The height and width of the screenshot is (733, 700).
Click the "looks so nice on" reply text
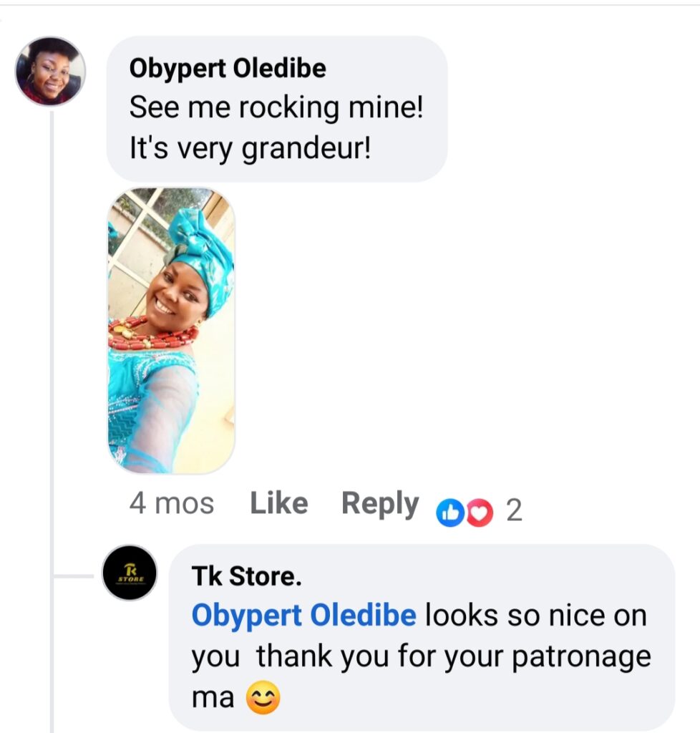pyautogui.click(x=536, y=616)
